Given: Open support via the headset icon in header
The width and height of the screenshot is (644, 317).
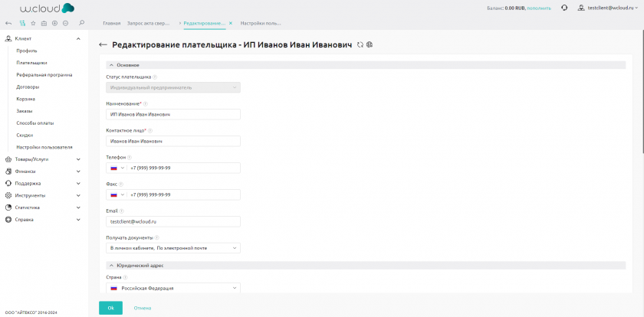Looking at the screenshot, I should [x=564, y=8].
